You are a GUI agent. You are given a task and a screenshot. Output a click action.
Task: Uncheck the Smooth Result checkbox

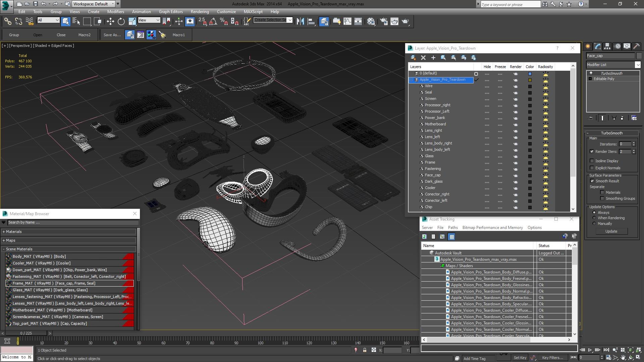[592, 181]
